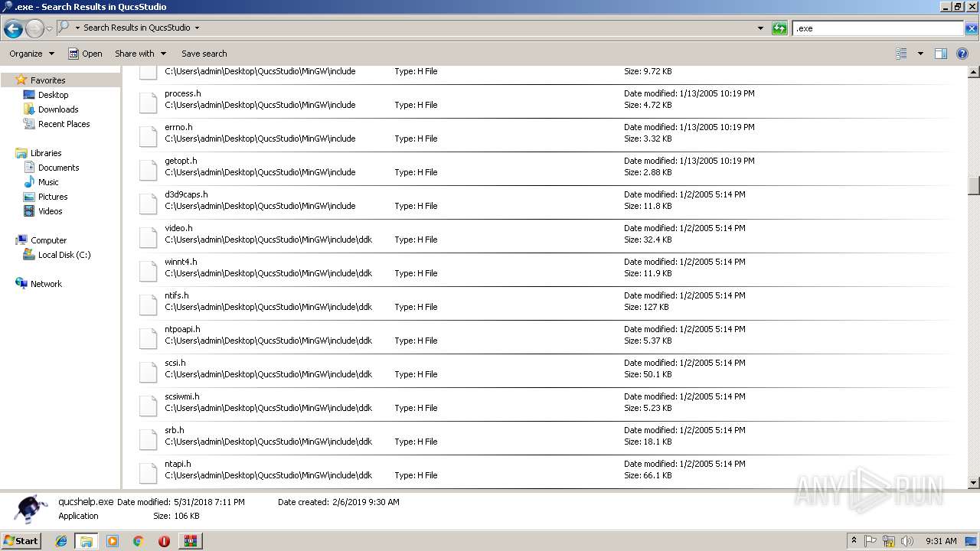Select Local Disk (C:)
Image resolution: width=980 pixels, height=551 pixels.
(x=64, y=255)
